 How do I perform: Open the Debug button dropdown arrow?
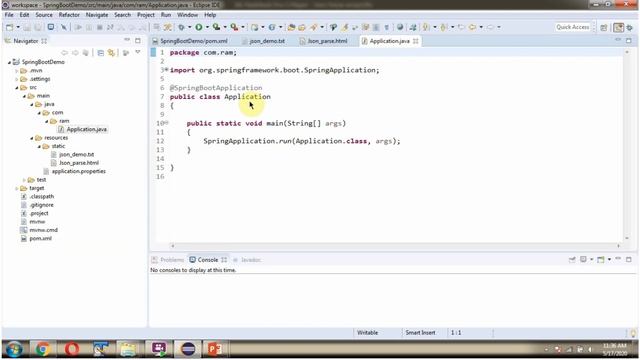189,27
